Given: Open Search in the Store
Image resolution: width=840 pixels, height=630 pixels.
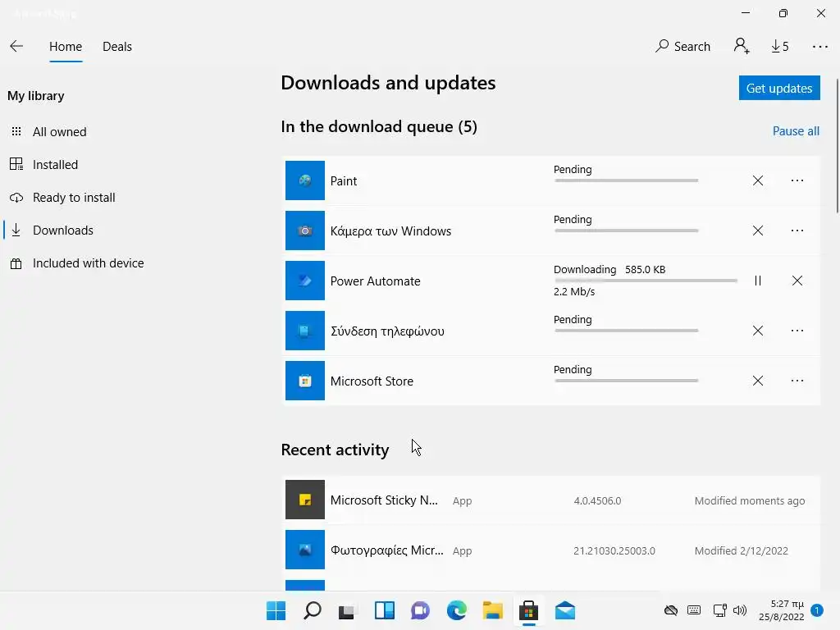Looking at the screenshot, I should point(682,47).
